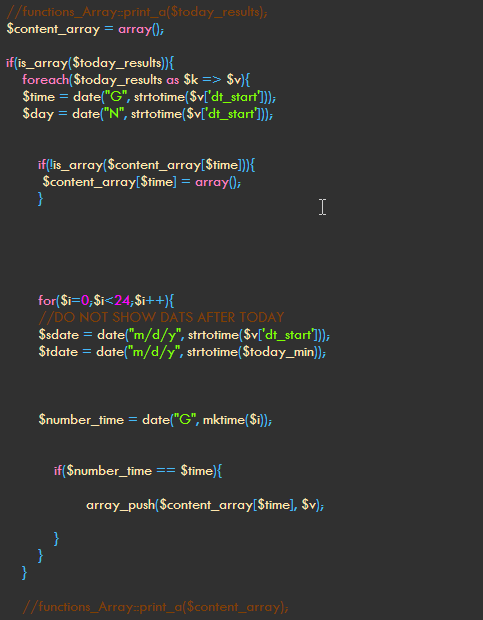This screenshot has width=483, height=620.
Task: Click the commented print_a($today_results) line
Action: 137,12
